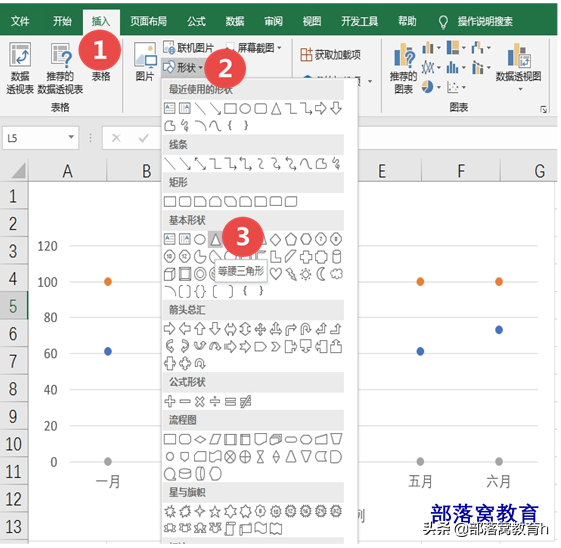Switch to the 公式 formulas tab
561x548 pixels.
pyautogui.click(x=196, y=21)
